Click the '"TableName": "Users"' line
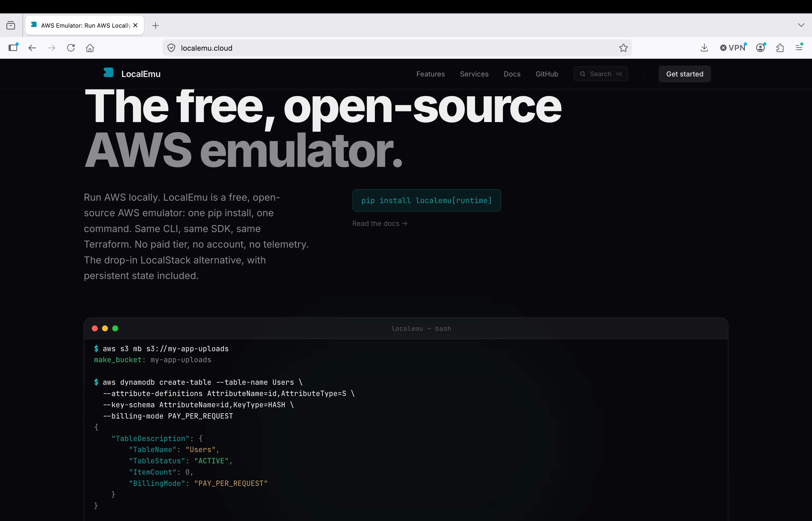Screen dimensions: 812x521 point(174,450)
